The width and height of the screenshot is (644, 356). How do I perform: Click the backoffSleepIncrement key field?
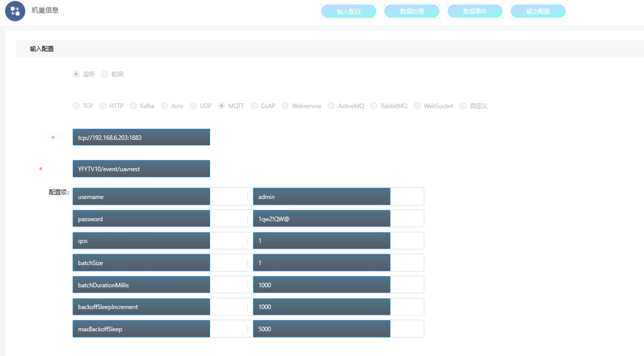[x=141, y=307]
